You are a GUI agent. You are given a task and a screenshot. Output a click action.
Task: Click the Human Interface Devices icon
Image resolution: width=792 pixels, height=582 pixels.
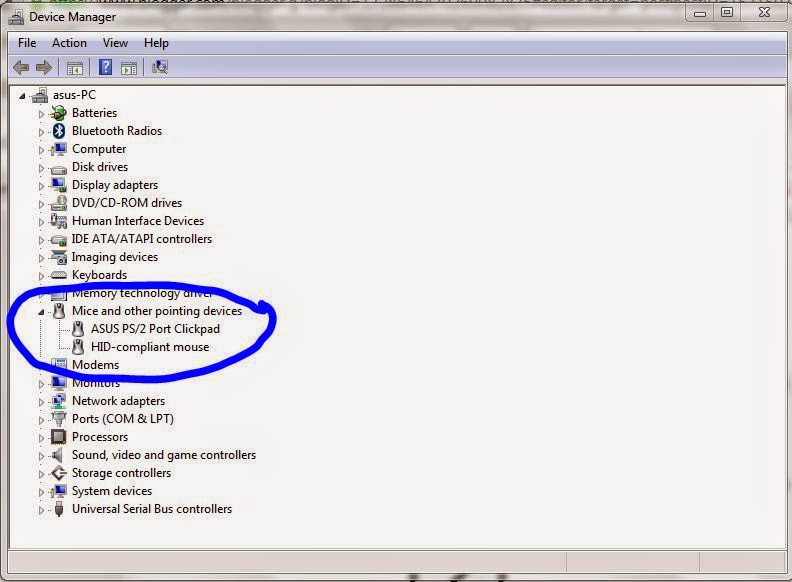59,221
